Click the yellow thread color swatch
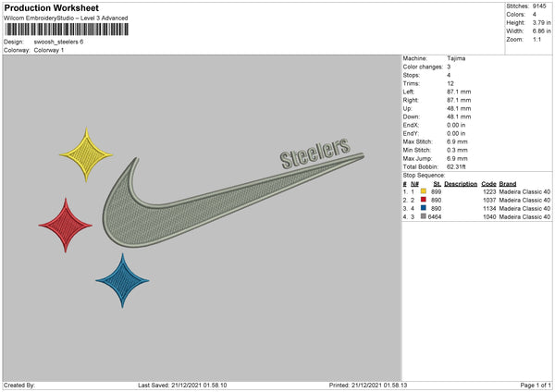This screenshot has height=392, width=555. [x=424, y=191]
